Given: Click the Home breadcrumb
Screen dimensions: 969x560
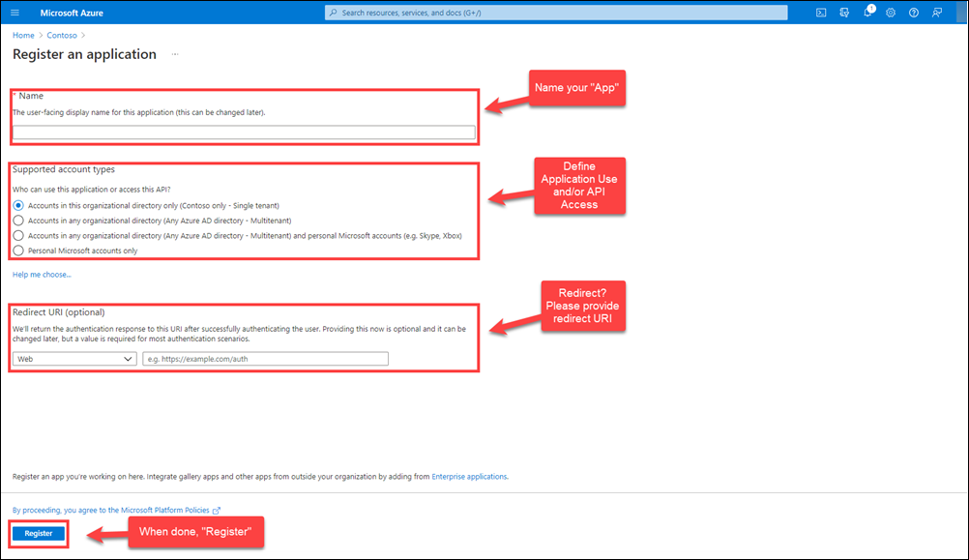Looking at the screenshot, I should [x=22, y=35].
